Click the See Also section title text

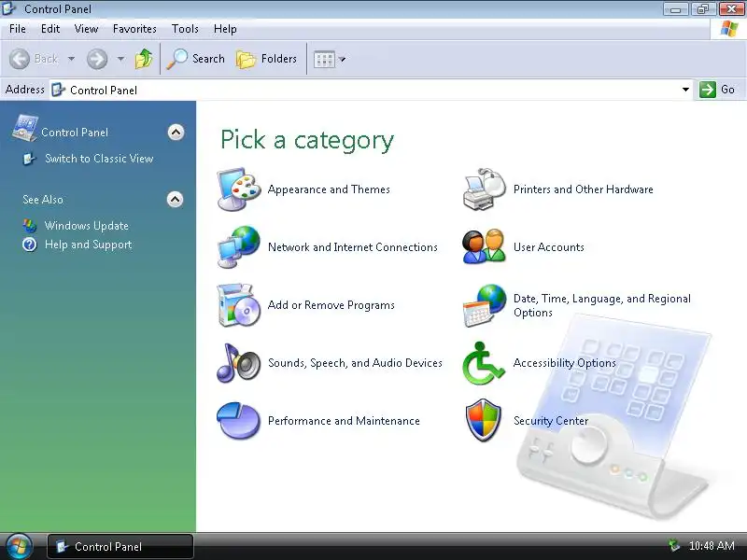pos(43,200)
